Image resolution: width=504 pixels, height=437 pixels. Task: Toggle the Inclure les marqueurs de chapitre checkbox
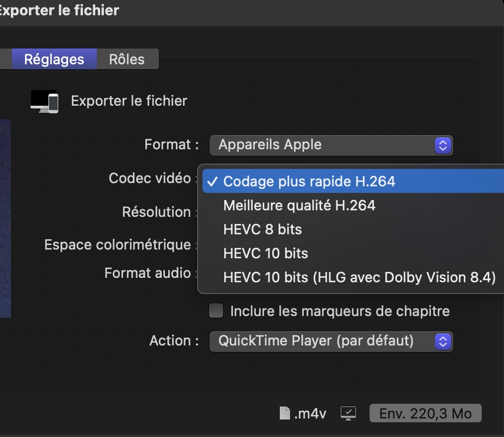(217, 311)
